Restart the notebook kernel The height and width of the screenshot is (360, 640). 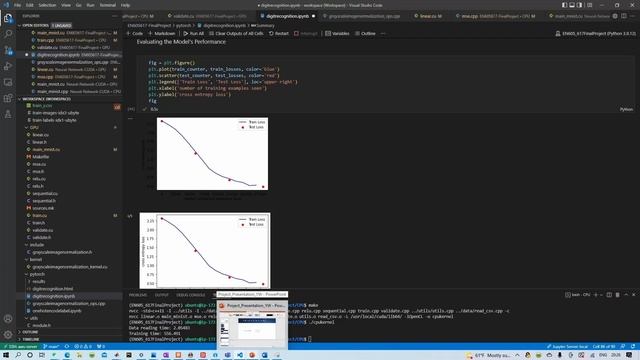click(279, 33)
